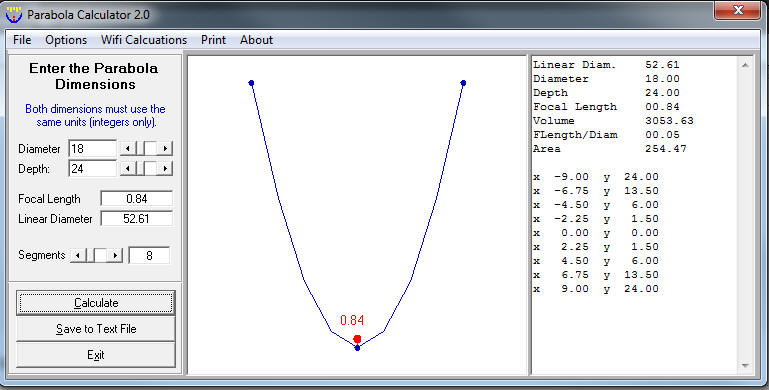Click the Exit button
Image resolution: width=769 pixels, height=390 pixels.
click(x=96, y=355)
